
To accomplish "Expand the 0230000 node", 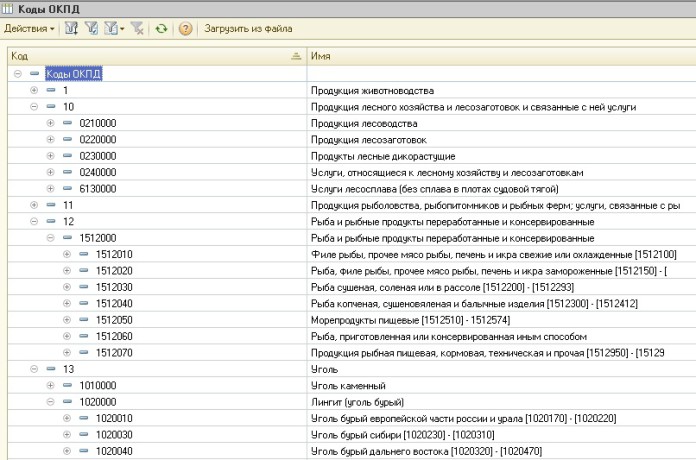I will 50,156.
